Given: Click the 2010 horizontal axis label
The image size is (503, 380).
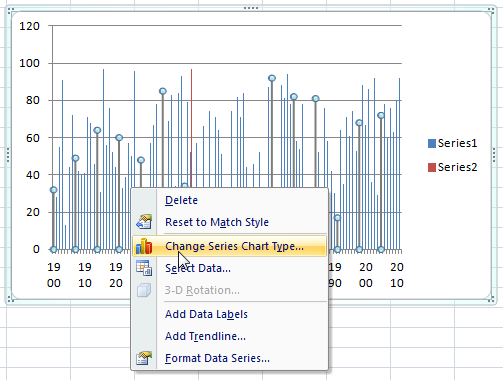Looking at the screenshot, I should tap(397, 275).
